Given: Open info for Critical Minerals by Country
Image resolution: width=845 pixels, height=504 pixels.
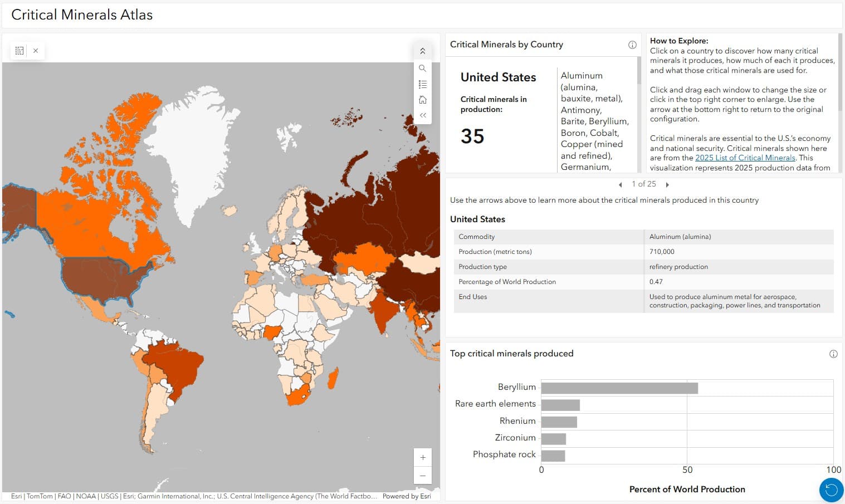Looking at the screenshot, I should pyautogui.click(x=632, y=45).
